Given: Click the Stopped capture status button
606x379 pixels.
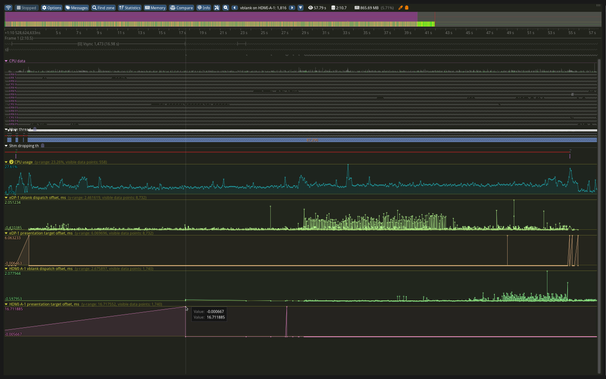Looking at the screenshot, I should (26, 8).
